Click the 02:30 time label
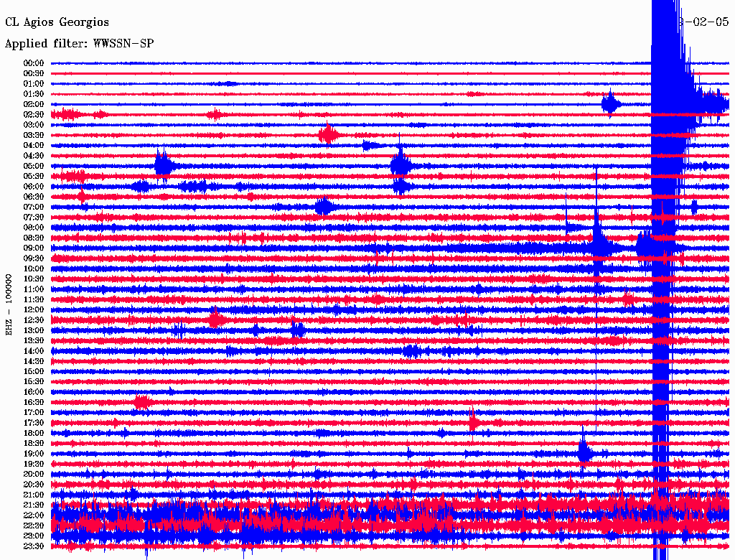This screenshot has width=735, height=560. [x=34, y=114]
